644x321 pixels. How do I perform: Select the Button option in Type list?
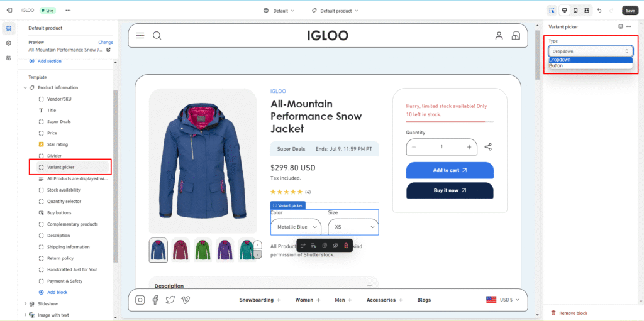pyautogui.click(x=556, y=65)
